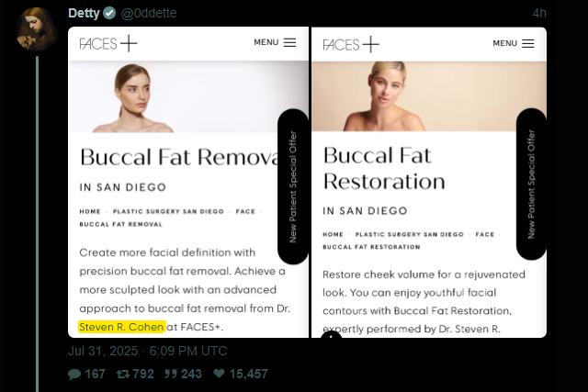Click the 4h timestamp
Image resolution: width=588 pixels, height=392 pixels.
(x=539, y=14)
